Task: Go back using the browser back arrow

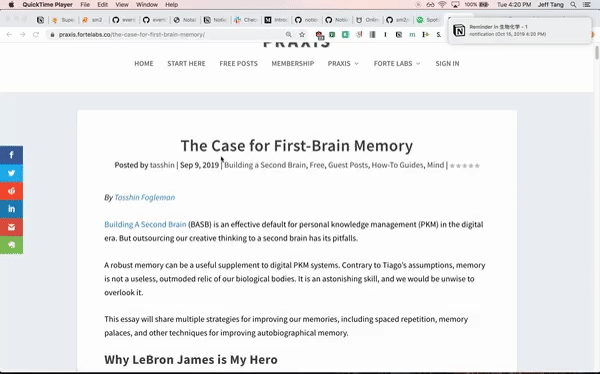Action: coord(9,34)
